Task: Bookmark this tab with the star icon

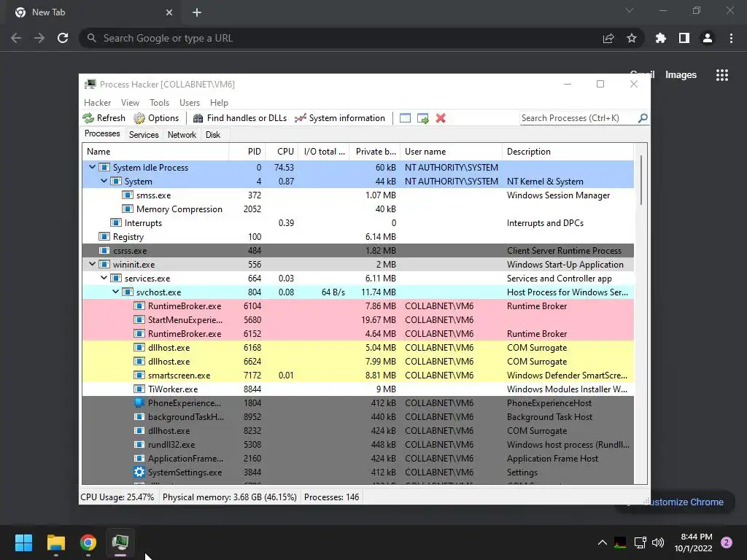Action: (x=632, y=38)
